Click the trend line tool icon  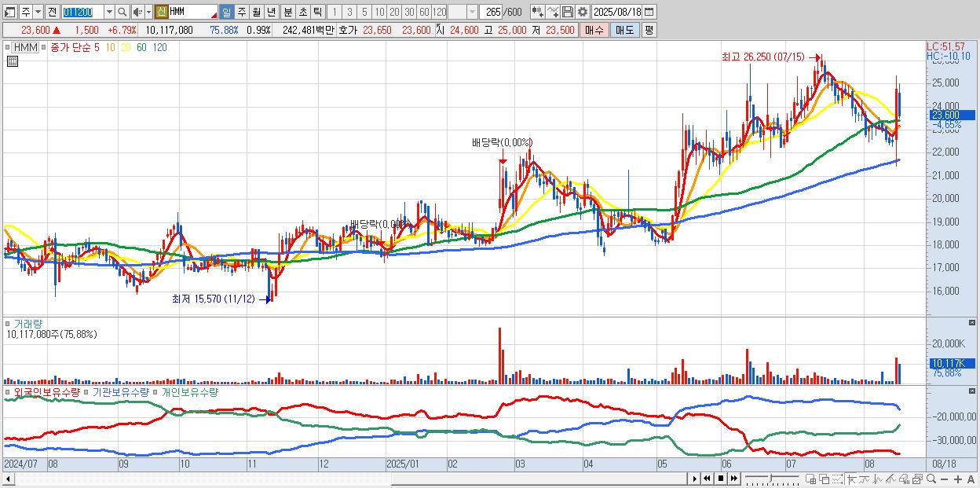coord(890,479)
